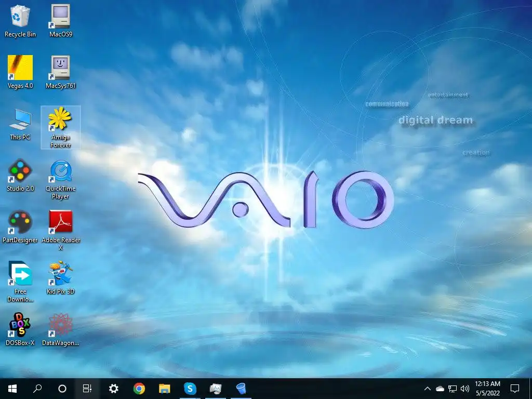Open the Action Center notifications
532x399 pixels.
(x=515, y=389)
